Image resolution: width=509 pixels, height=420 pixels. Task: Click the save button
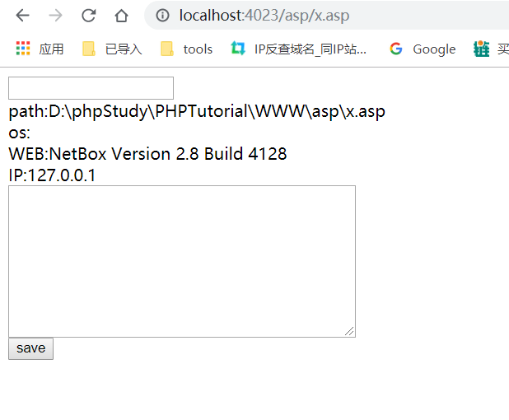tap(30, 348)
